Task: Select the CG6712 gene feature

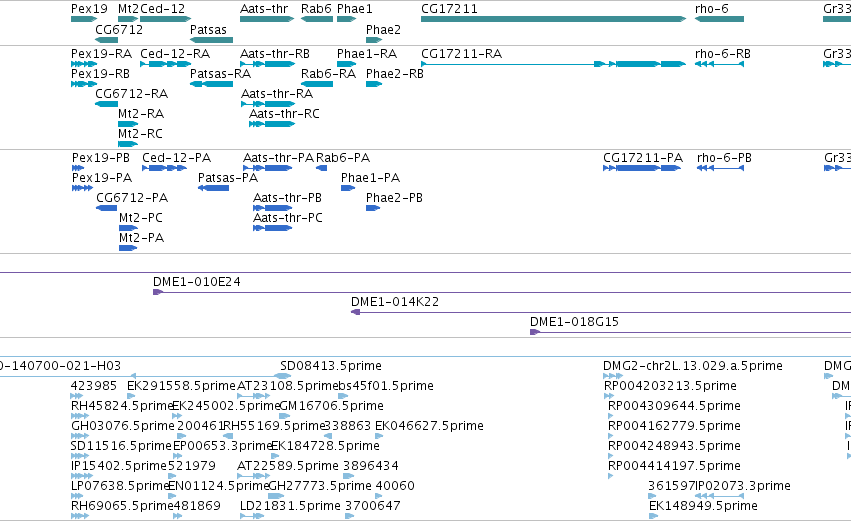Action: point(106,40)
